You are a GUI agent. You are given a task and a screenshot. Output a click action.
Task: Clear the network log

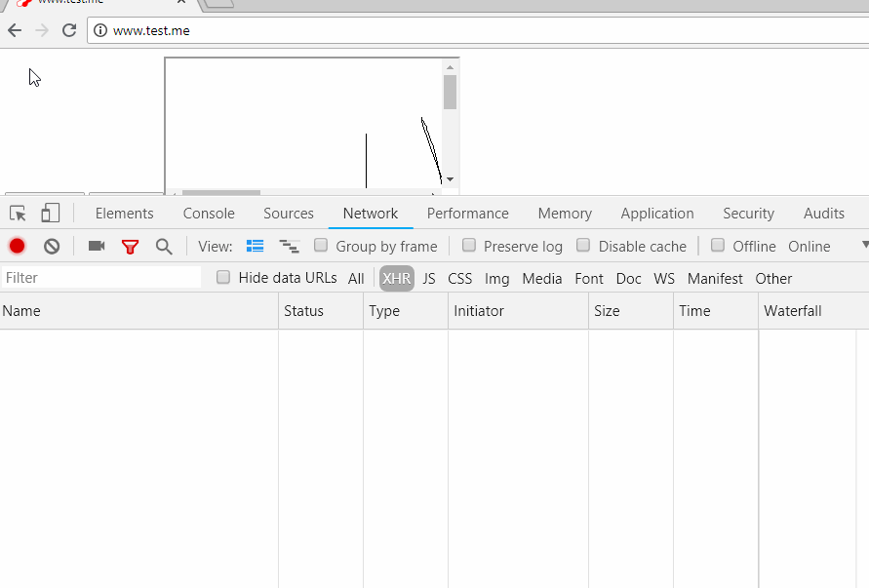[x=52, y=246]
